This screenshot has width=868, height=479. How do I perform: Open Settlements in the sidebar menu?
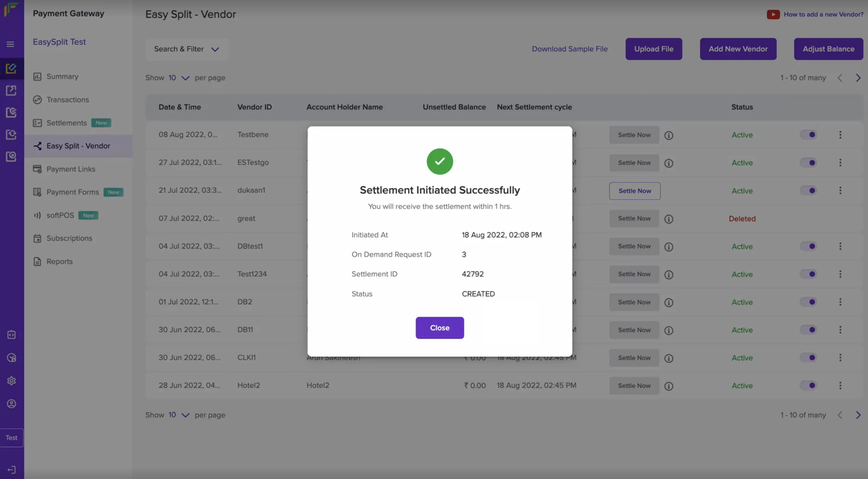66,123
